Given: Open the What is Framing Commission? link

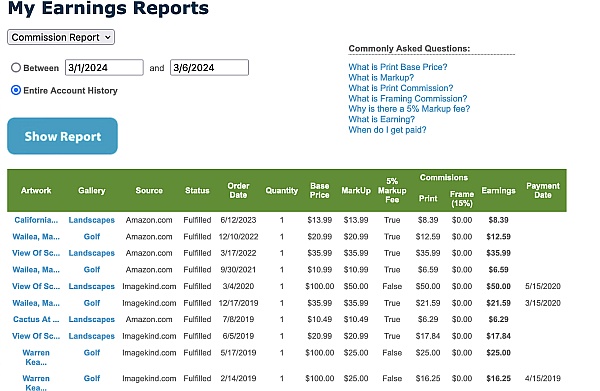Looking at the screenshot, I should (x=408, y=99).
